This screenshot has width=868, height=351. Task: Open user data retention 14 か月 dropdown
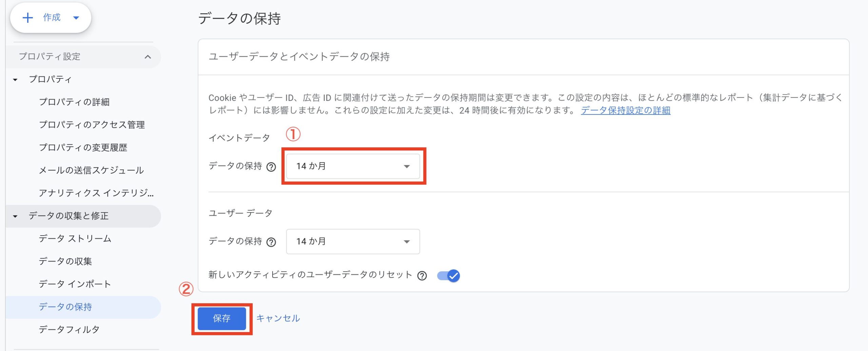pyautogui.click(x=353, y=242)
